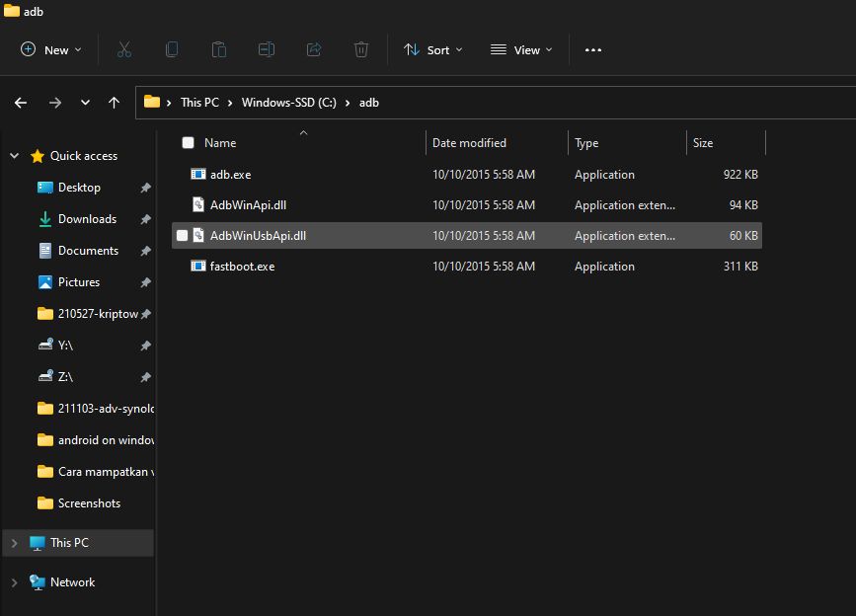Click the fastboot.exe application icon
This screenshot has height=616, width=856.
(x=197, y=266)
